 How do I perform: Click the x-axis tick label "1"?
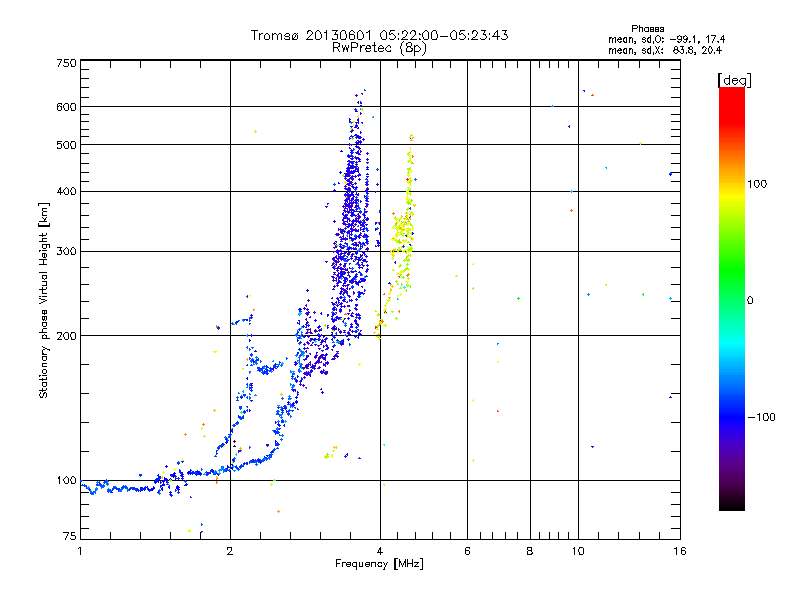pyautogui.click(x=80, y=551)
